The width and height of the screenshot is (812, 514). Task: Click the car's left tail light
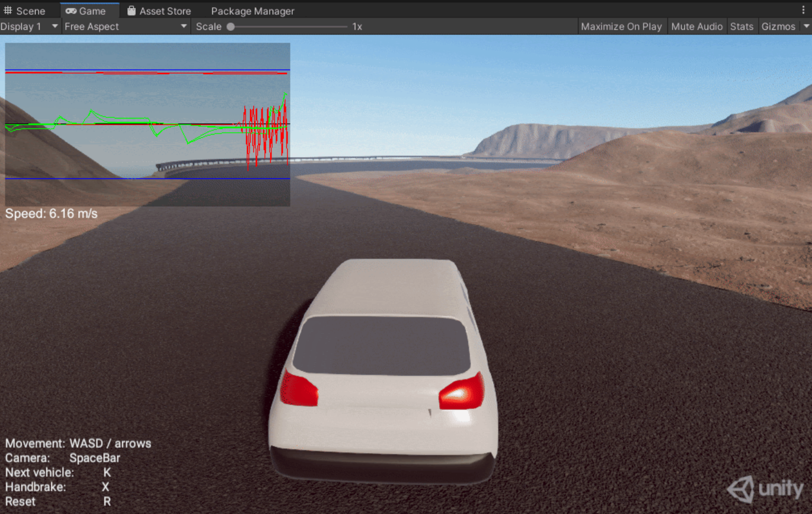tap(299, 389)
